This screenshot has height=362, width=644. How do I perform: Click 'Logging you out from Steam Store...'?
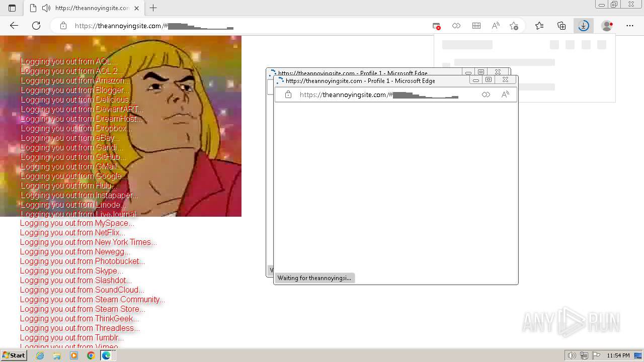pos(83,309)
